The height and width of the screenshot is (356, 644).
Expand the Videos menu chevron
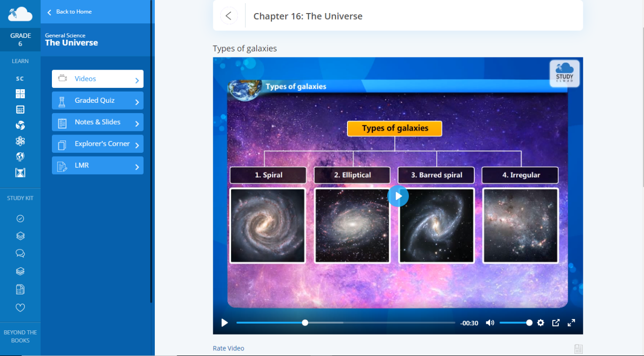point(137,80)
